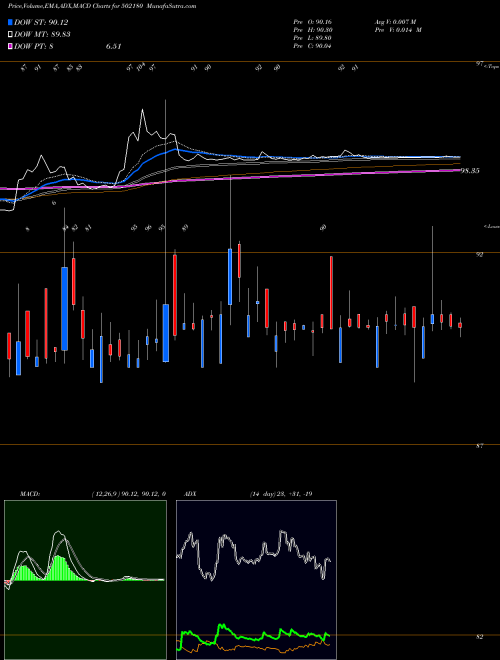Screen dimensions: 500x660
Task: Click the MACD (12,26,9) parameter values
Action: tap(128, 494)
